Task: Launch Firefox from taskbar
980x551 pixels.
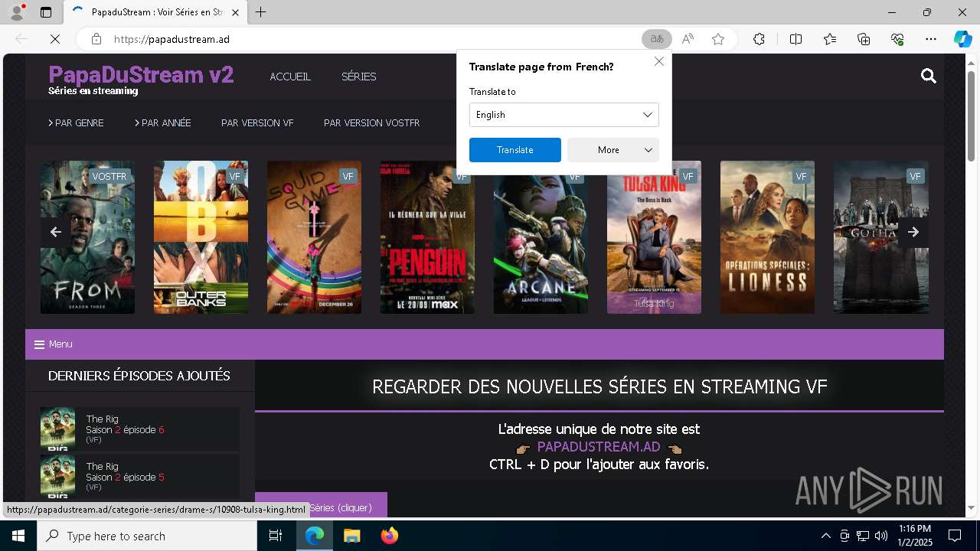Action: (x=390, y=536)
